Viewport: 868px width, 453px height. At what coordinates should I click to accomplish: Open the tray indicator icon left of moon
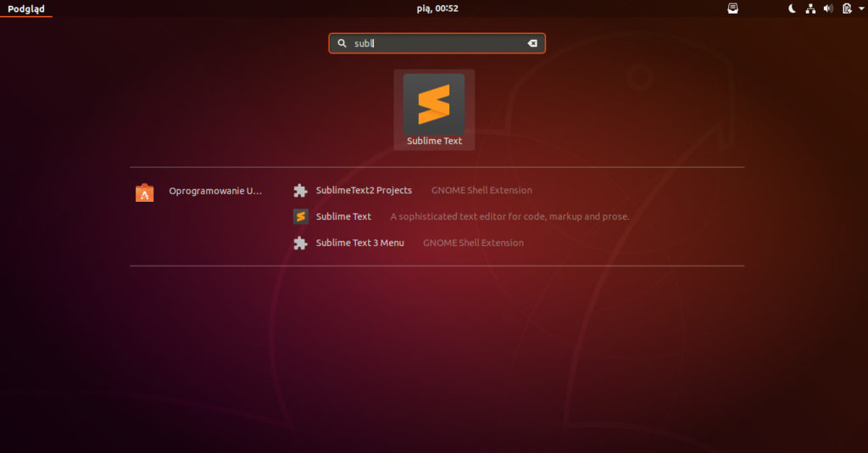pyautogui.click(x=732, y=8)
